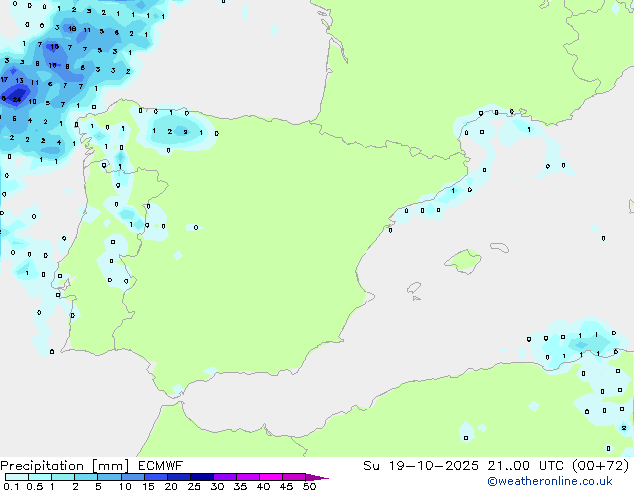The image size is (634, 490).
Task: Click the '13' precipitation value on map
Action: coord(19,81)
